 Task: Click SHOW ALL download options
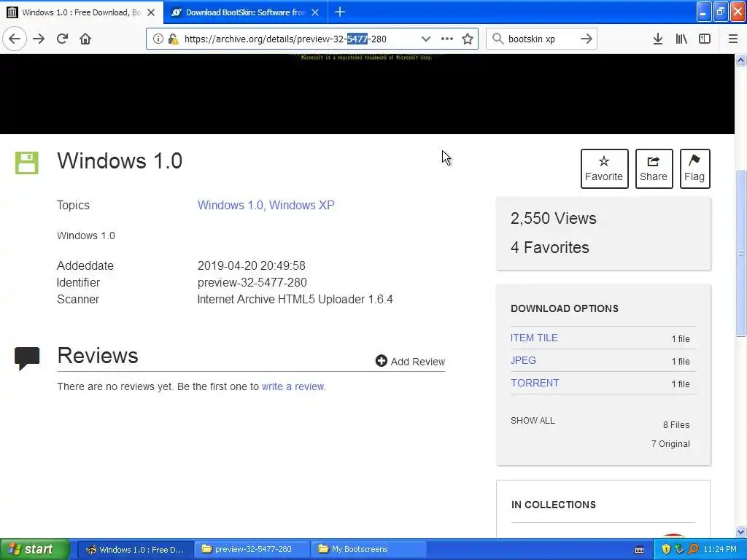click(533, 421)
